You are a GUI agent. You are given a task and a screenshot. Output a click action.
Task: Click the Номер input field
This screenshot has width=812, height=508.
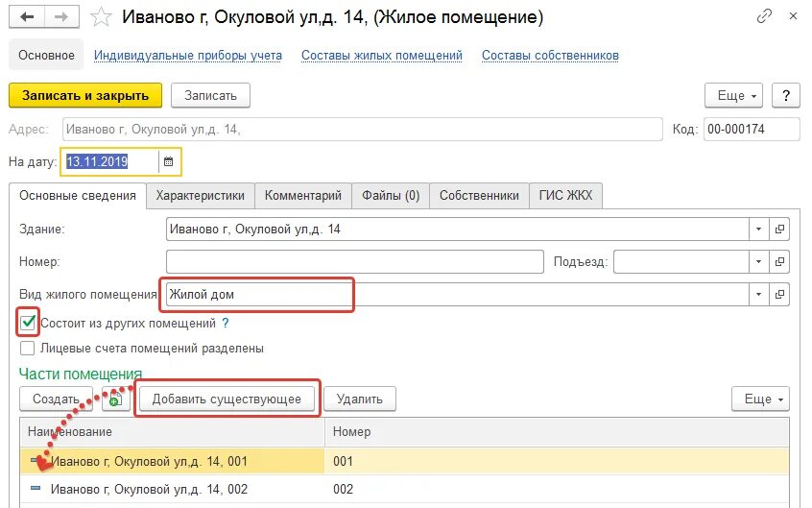[x=354, y=261]
